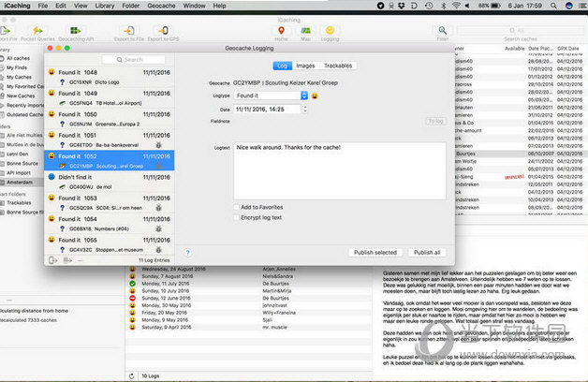Select the API Import folder
588x382 pixels.
19,173
